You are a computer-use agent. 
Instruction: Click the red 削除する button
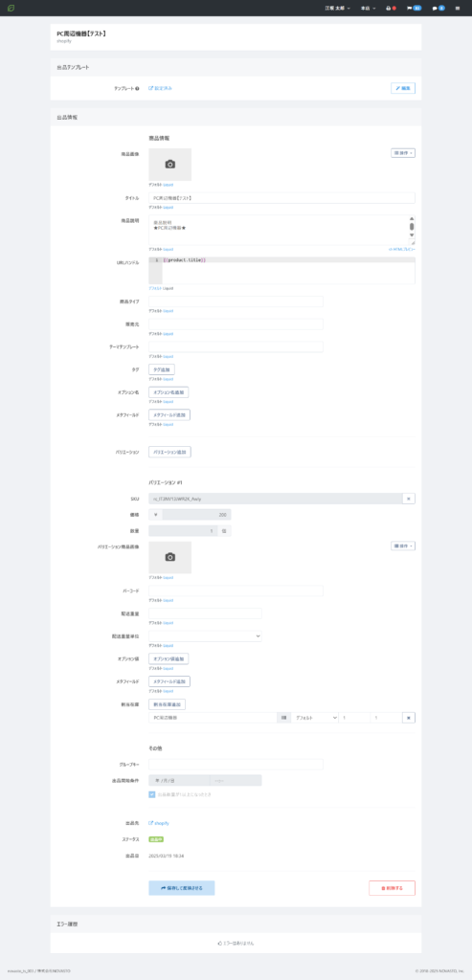coord(392,887)
